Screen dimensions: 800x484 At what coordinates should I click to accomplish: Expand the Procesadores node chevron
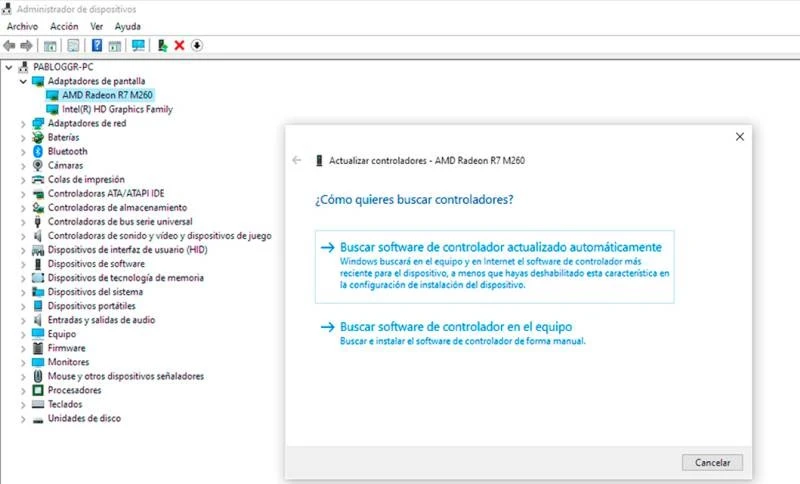(23, 391)
